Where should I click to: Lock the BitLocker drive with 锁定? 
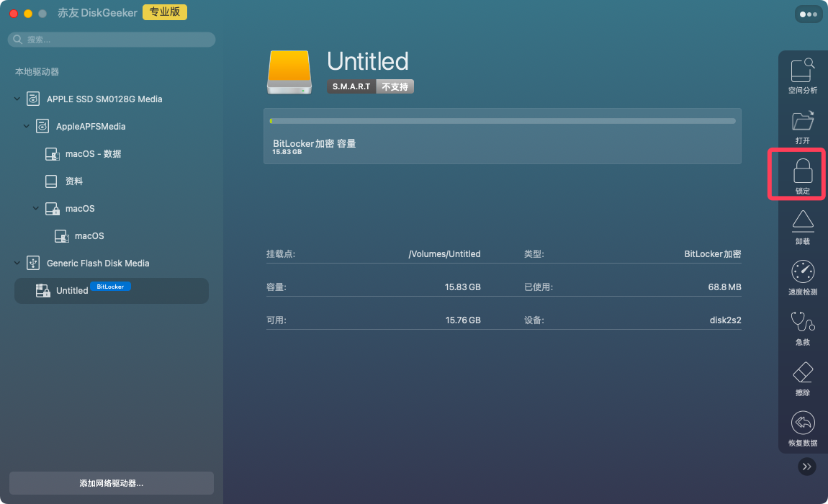(x=802, y=176)
